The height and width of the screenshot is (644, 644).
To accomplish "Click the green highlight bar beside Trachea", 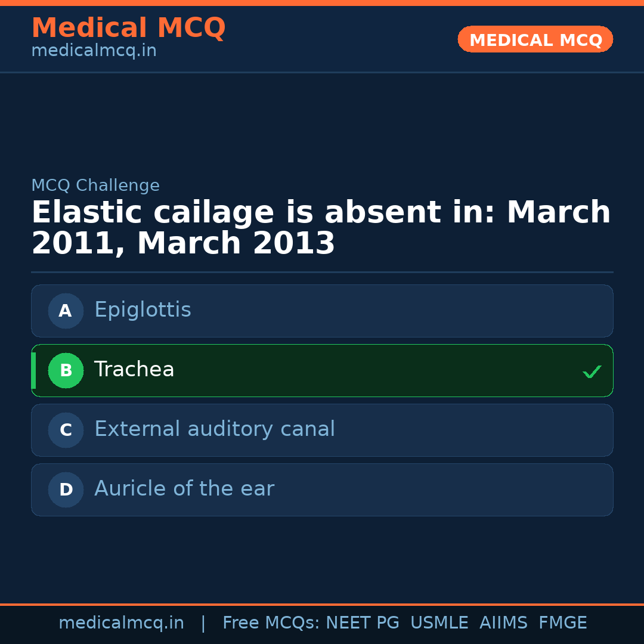I will pos(33,370).
